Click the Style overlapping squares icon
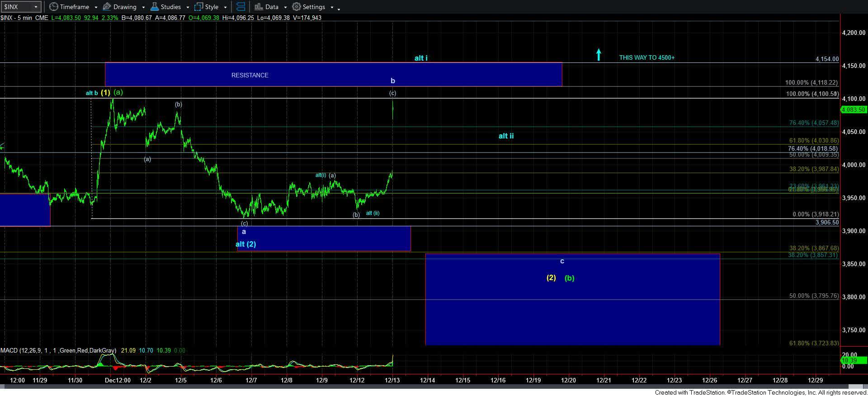 (x=198, y=7)
